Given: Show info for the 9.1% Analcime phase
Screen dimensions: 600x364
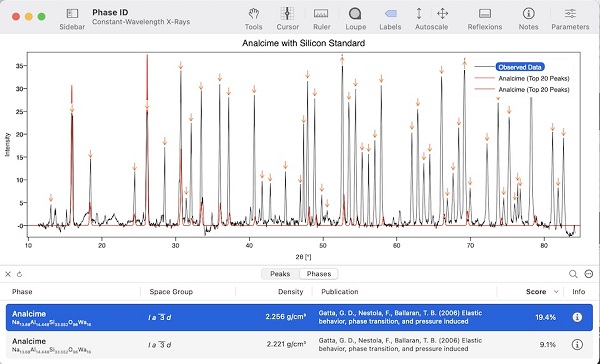Looking at the screenshot, I should (x=577, y=344).
